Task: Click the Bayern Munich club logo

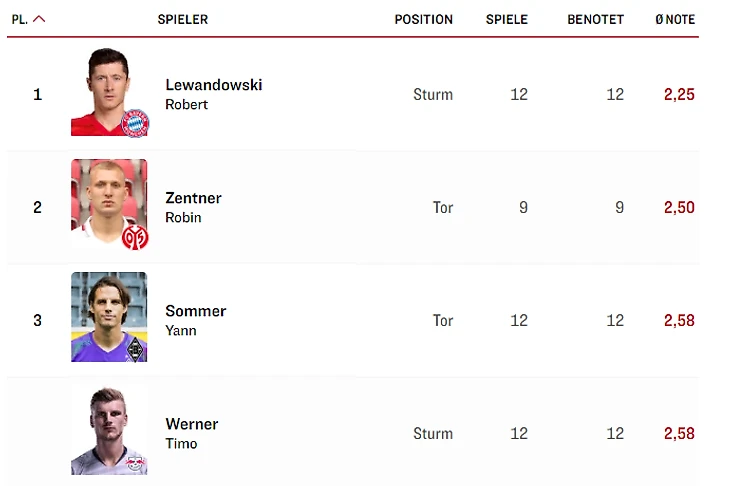Action: tap(133, 122)
